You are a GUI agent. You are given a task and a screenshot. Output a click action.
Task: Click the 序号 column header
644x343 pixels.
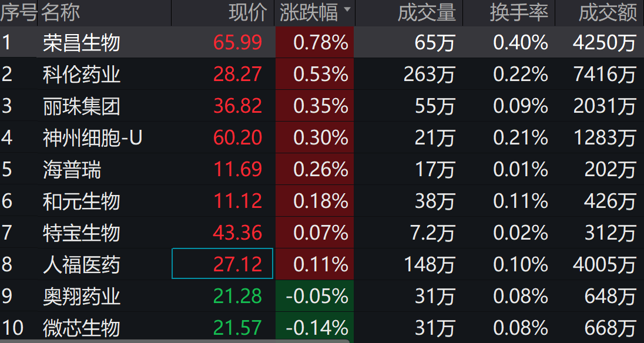point(19,13)
